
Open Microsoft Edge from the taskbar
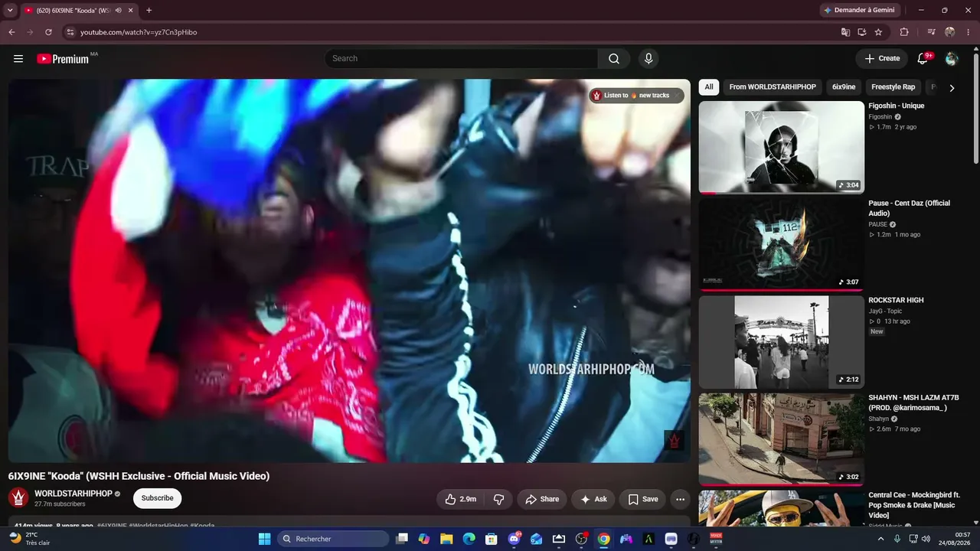(469, 539)
